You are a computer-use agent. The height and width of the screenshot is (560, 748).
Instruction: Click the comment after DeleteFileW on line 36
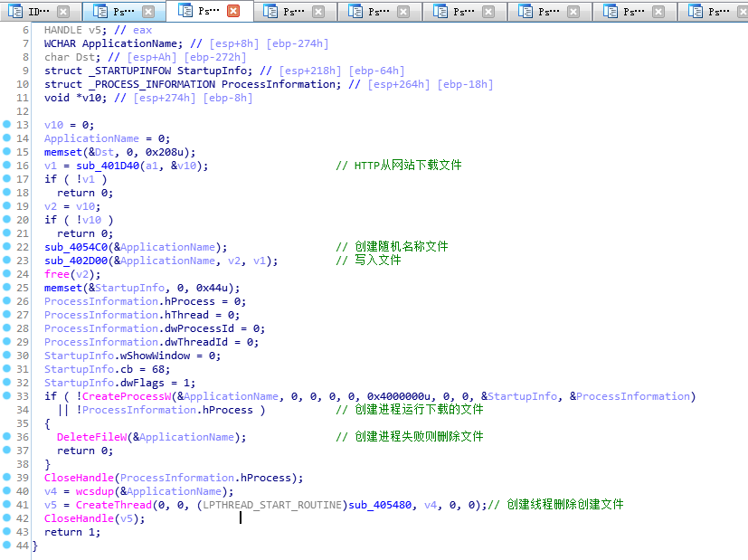pyautogui.click(x=410, y=436)
